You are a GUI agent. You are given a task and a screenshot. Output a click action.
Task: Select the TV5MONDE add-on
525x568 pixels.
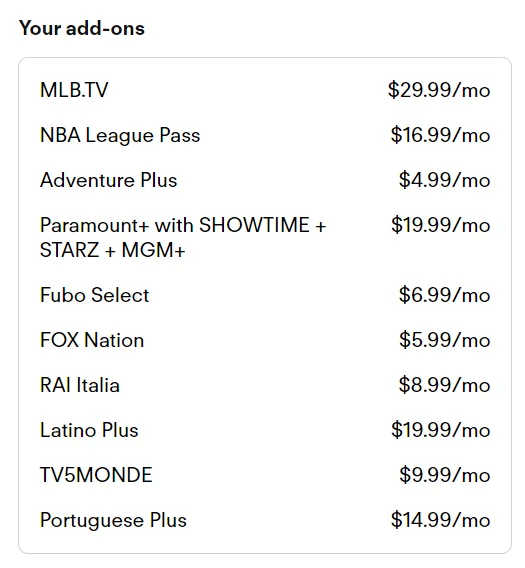[96, 475]
